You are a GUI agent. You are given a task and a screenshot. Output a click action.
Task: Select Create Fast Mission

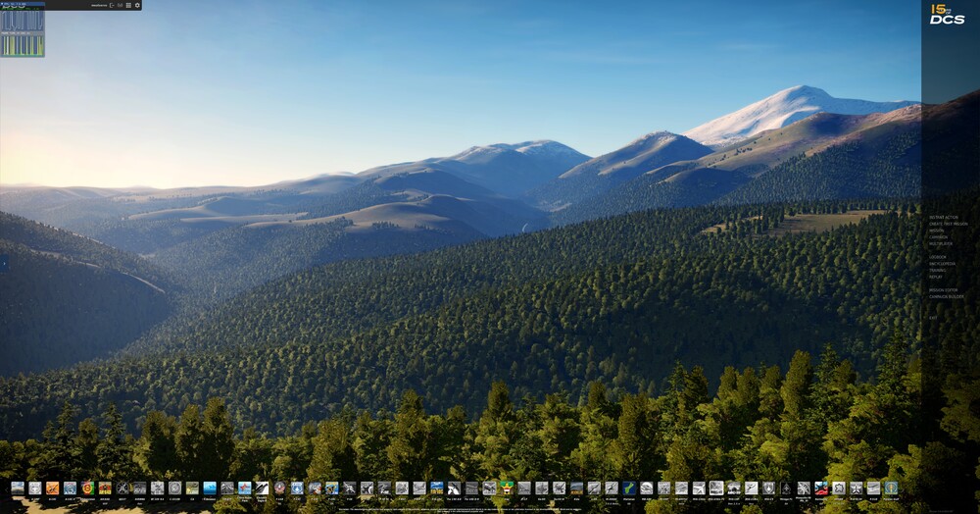pyautogui.click(x=949, y=224)
